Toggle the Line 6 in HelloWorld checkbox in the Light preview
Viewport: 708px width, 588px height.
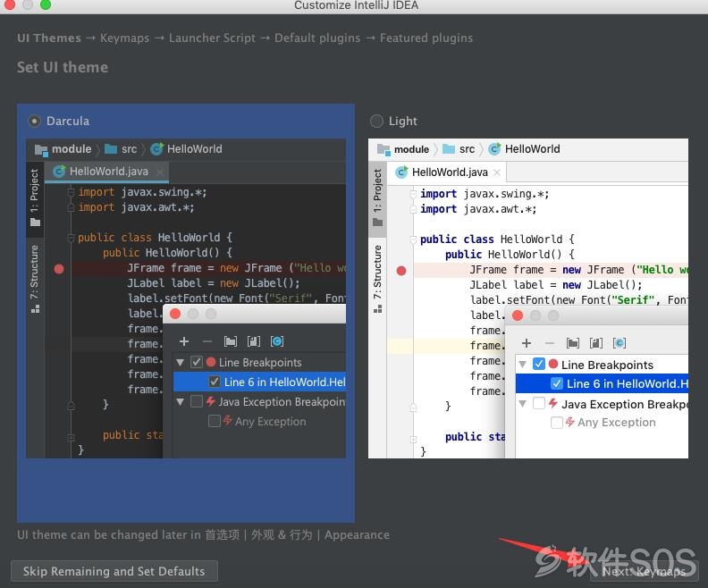[x=557, y=383]
